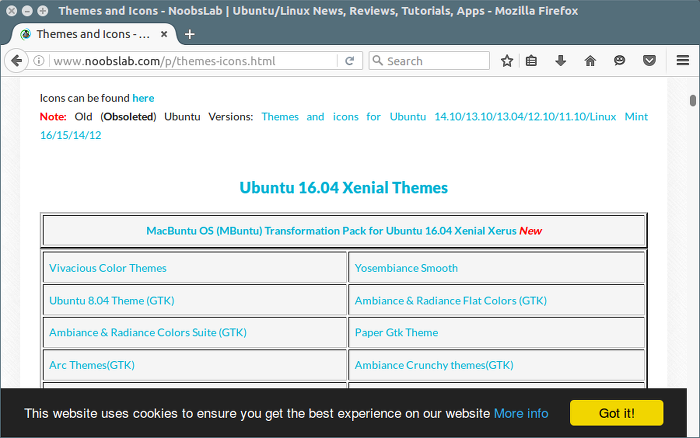Click the Ubuntu 16.04 Xenial Themes heading

(x=344, y=188)
